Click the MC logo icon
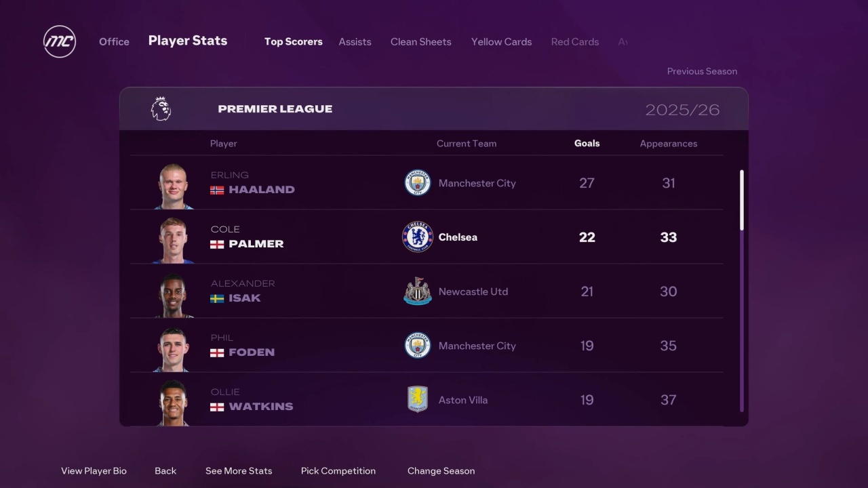The width and height of the screenshot is (868, 488). (60, 41)
